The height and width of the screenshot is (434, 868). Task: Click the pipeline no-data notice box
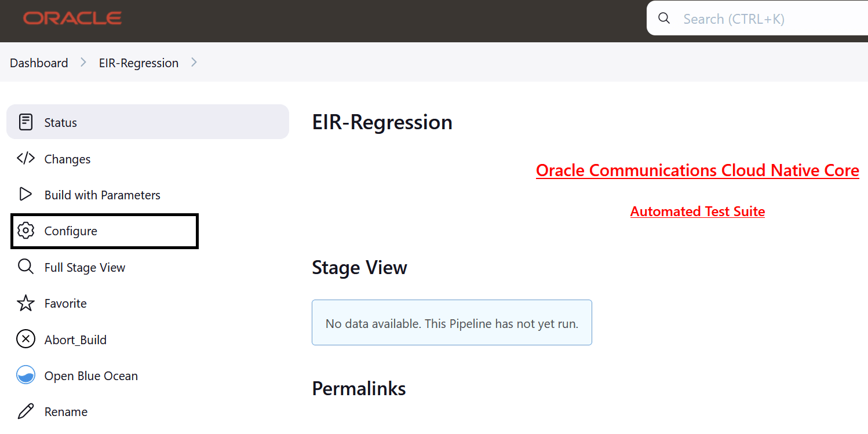point(452,323)
